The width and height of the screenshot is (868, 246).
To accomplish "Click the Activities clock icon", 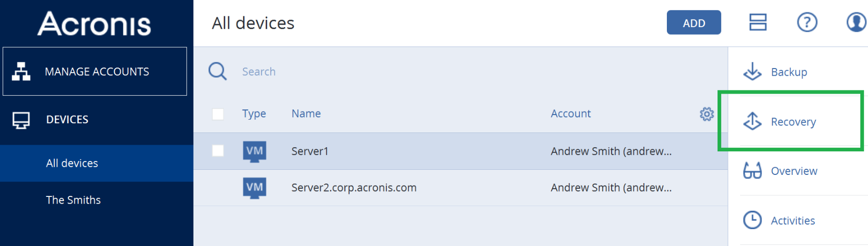I will pyautogui.click(x=752, y=220).
